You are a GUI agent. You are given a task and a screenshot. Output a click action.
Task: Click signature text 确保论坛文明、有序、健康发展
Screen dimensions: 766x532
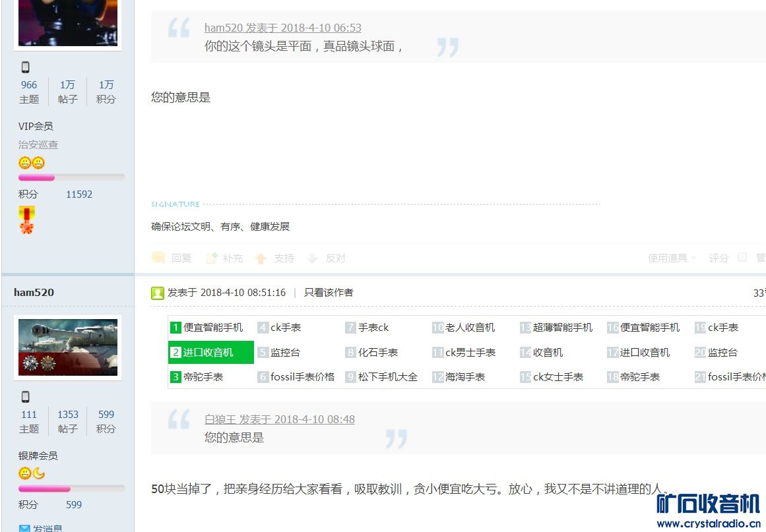coord(220,227)
